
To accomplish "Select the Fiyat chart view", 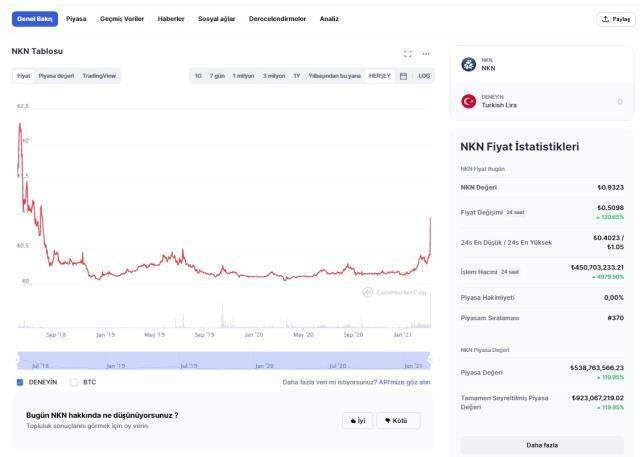I will (24, 76).
